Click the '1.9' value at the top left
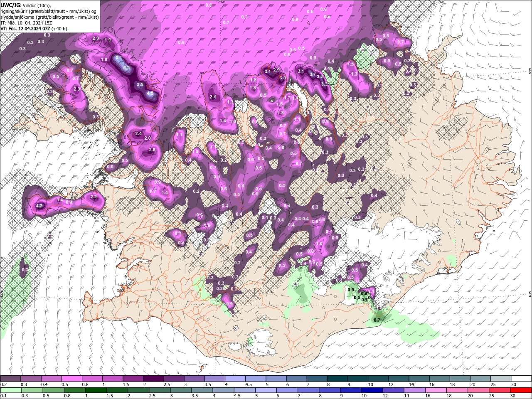532x399 pixels. click(108, 40)
